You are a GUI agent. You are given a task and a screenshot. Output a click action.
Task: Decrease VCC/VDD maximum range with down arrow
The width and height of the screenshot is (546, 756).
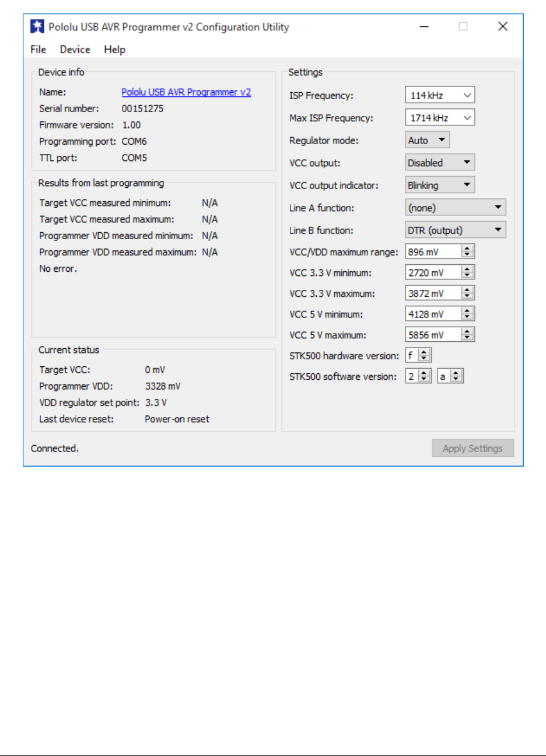(467, 256)
